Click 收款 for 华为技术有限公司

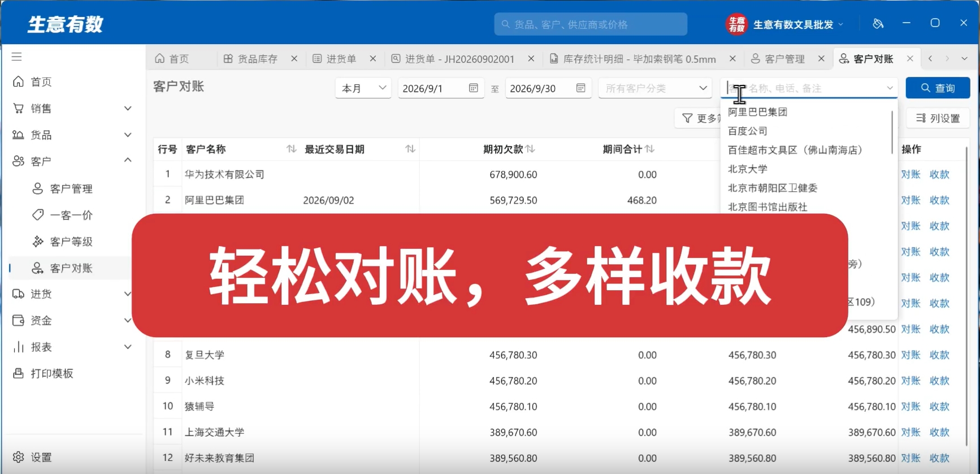tap(939, 174)
